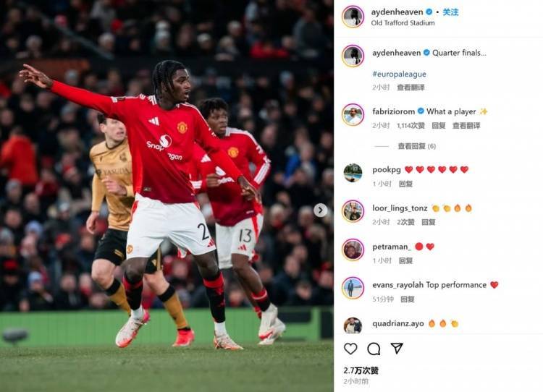Image resolution: width=543 pixels, height=392 pixels.
Task: Show translation of the caption
Action: click(x=411, y=88)
